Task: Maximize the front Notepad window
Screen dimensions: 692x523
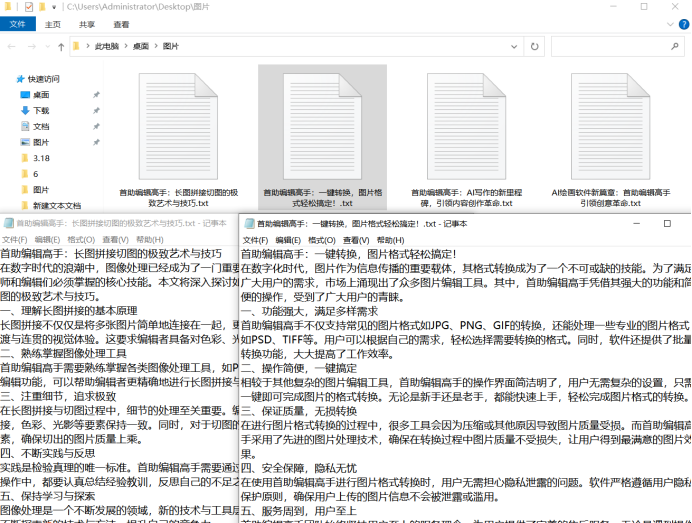Action: tap(667, 224)
